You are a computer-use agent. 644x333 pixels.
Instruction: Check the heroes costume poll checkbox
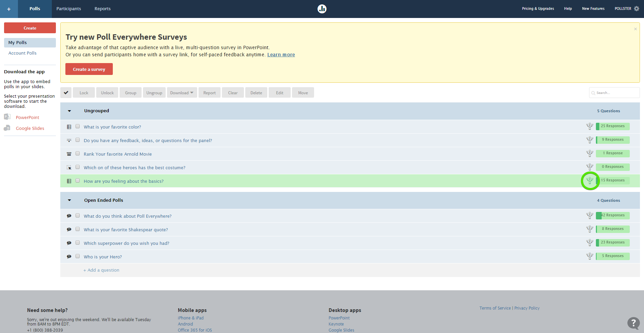pyautogui.click(x=78, y=167)
